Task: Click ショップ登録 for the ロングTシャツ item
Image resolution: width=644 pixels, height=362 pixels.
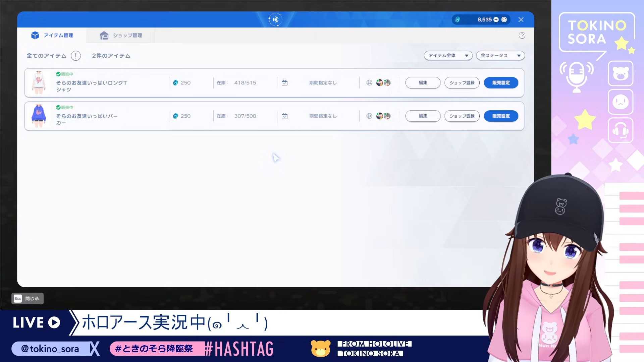Action: click(x=462, y=83)
